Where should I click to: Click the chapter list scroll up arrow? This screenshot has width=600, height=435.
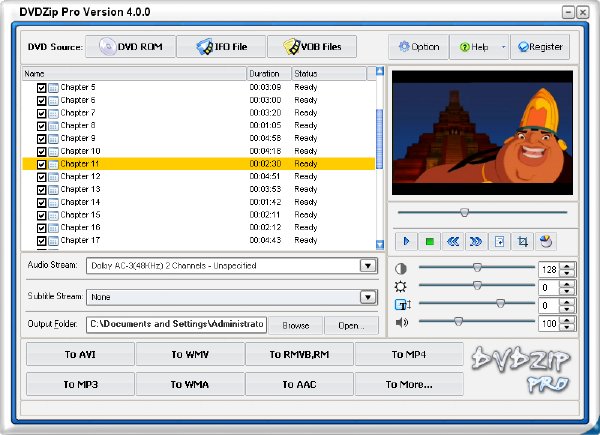click(x=380, y=71)
